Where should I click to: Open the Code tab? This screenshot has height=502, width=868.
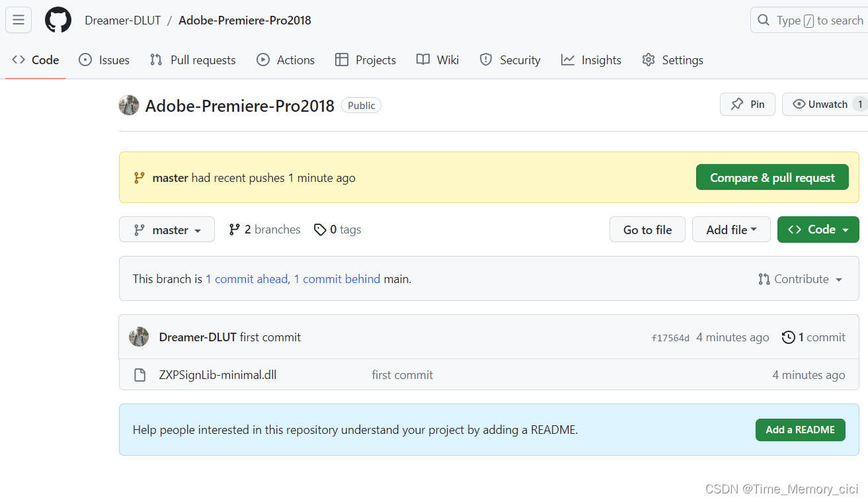36,60
